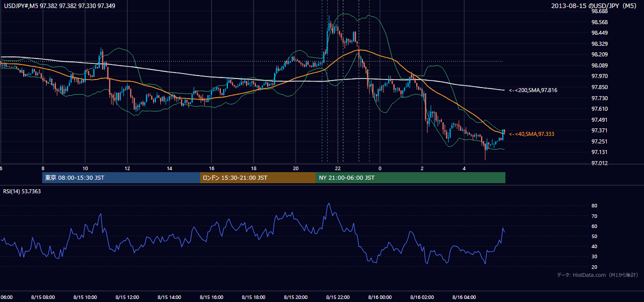Image resolution: width=644 pixels, height=302 pixels.
Task: Click the 97.970 price axis label
Action: tap(600, 76)
